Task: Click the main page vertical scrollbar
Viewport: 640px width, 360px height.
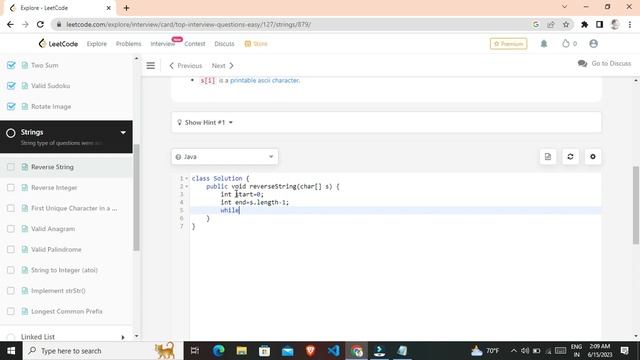Action: [x=636, y=205]
